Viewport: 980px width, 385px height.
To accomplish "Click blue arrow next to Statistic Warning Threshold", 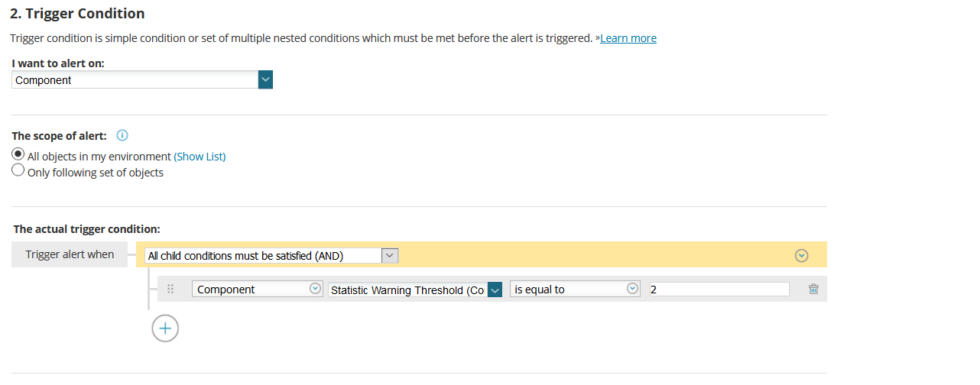I will (x=495, y=290).
